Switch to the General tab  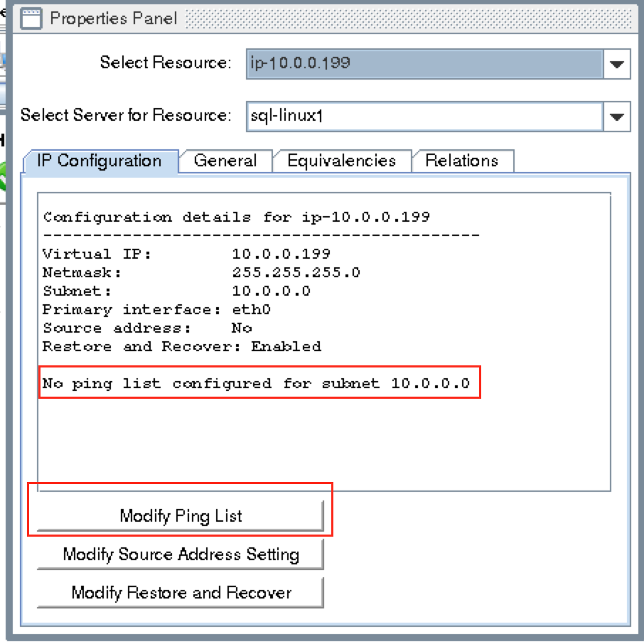[x=225, y=161]
